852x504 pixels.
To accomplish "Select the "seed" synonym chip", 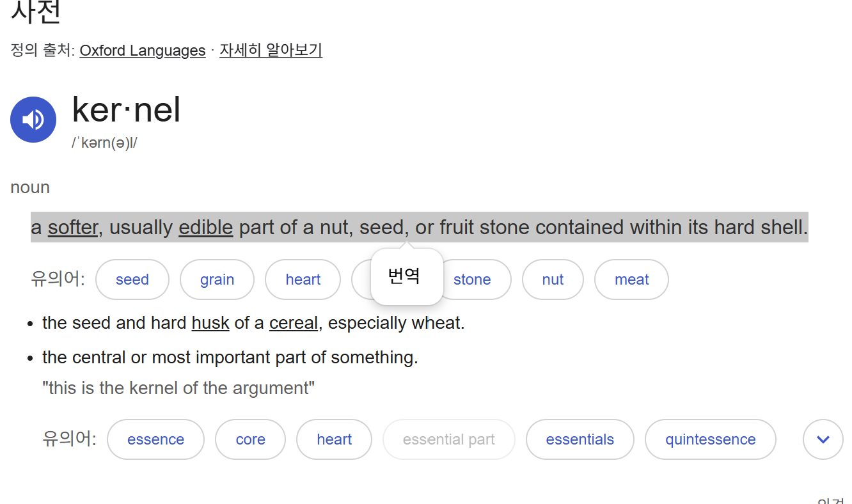I will click(132, 280).
